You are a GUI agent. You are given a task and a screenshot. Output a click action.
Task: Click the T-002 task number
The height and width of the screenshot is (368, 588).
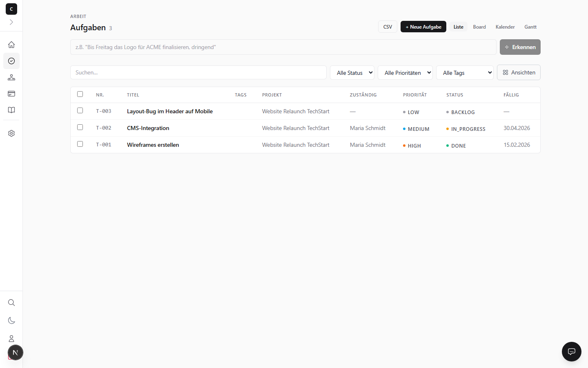[104, 128]
